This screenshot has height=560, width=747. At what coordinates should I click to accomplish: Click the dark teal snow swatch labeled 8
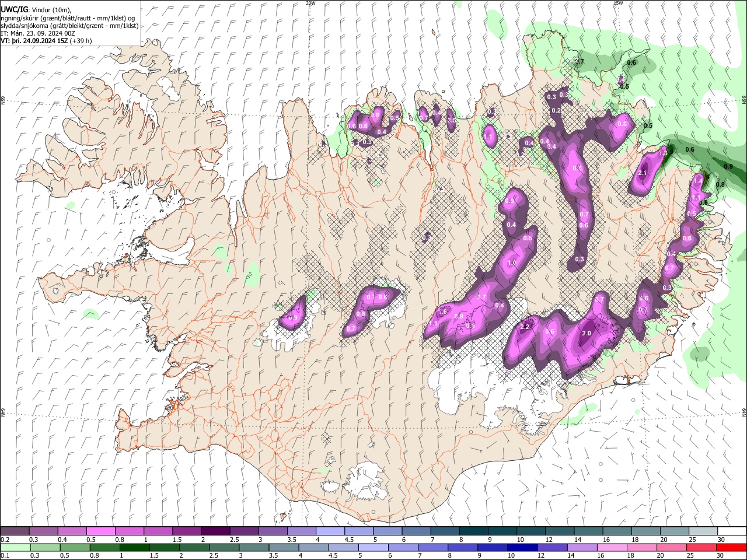[x=473, y=531]
